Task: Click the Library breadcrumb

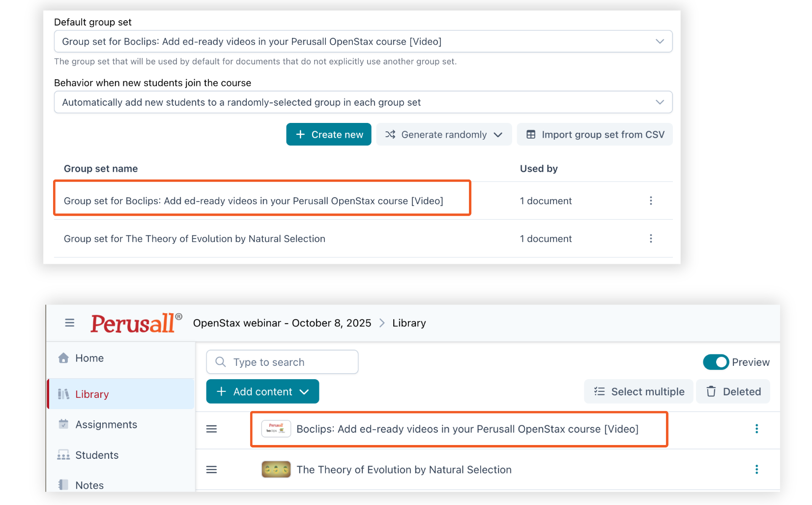Action: [409, 323]
